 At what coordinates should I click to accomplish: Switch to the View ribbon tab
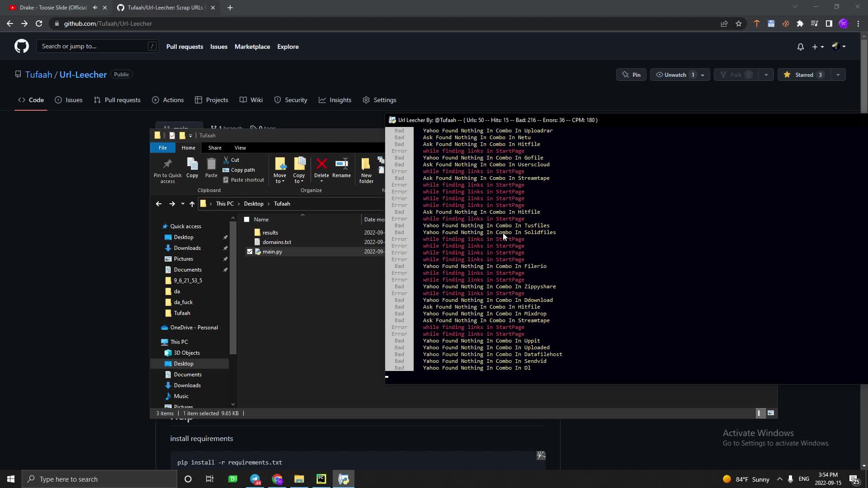pyautogui.click(x=240, y=148)
